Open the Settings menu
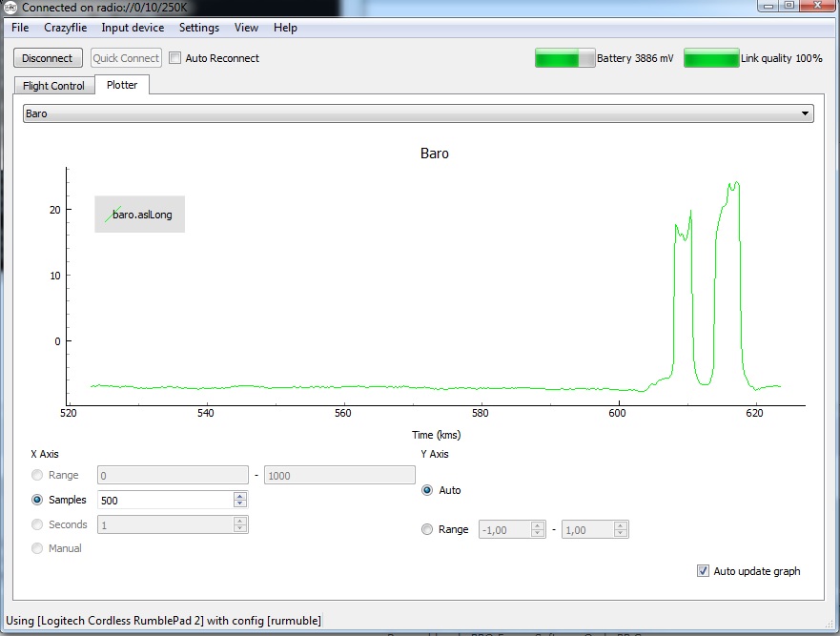Image resolution: width=840 pixels, height=636 pixels. 198,28
